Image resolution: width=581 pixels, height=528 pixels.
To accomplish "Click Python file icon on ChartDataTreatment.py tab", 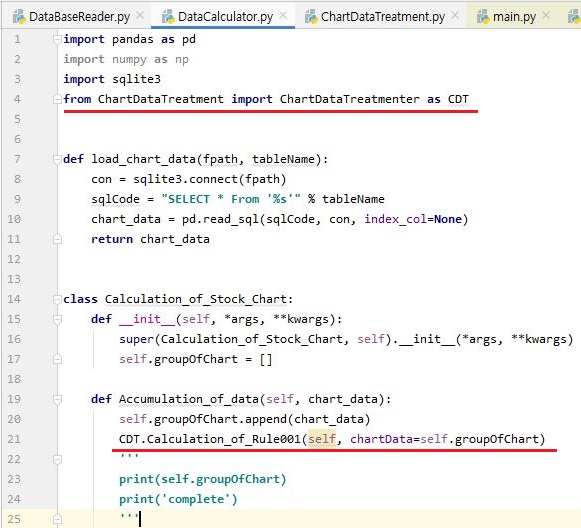I will click(311, 17).
